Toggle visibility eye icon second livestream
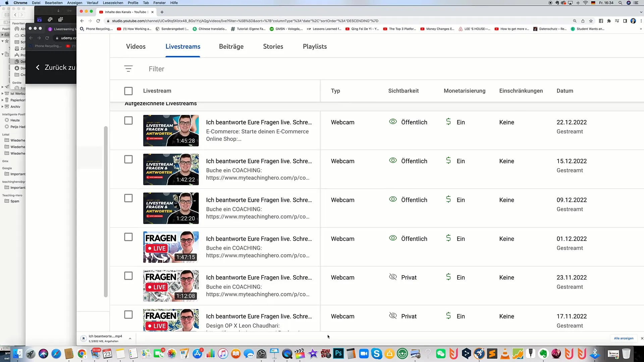This screenshot has height=362, width=644. coord(393,161)
